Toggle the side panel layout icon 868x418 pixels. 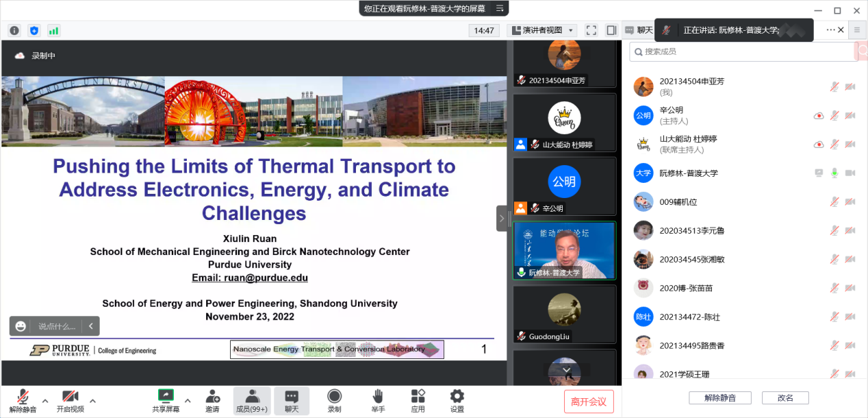(611, 30)
